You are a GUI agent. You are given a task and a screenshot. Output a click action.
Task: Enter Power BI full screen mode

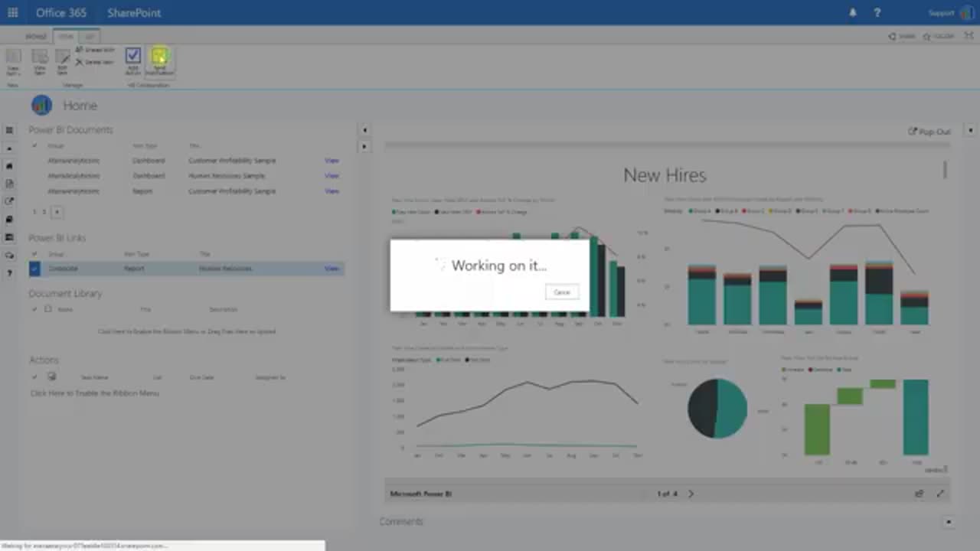[940, 494]
